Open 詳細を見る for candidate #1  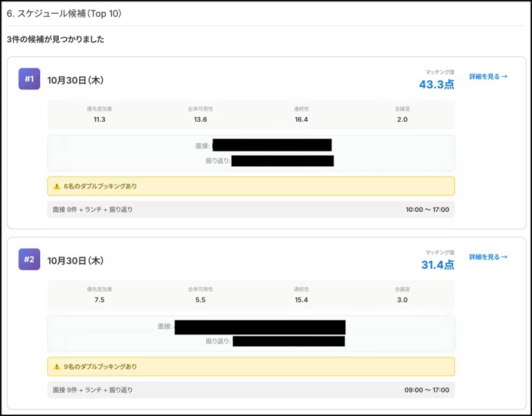pos(488,76)
